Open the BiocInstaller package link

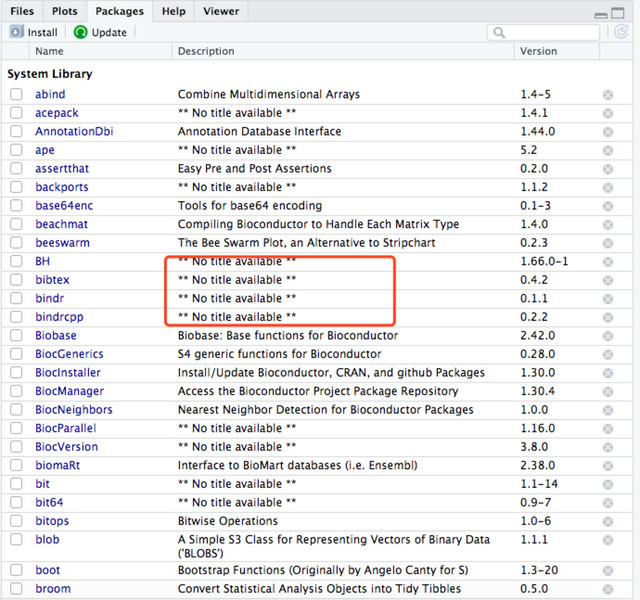pos(68,373)
